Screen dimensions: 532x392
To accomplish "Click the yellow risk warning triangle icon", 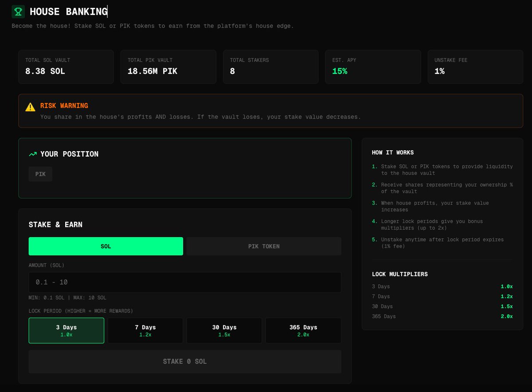I will (x=30, y=107).
